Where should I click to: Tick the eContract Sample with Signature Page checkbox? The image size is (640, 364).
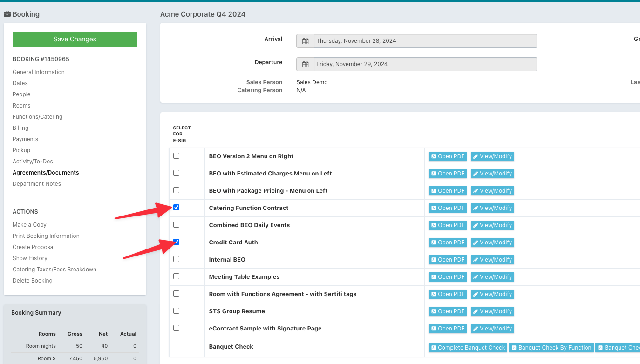(176, 328)
